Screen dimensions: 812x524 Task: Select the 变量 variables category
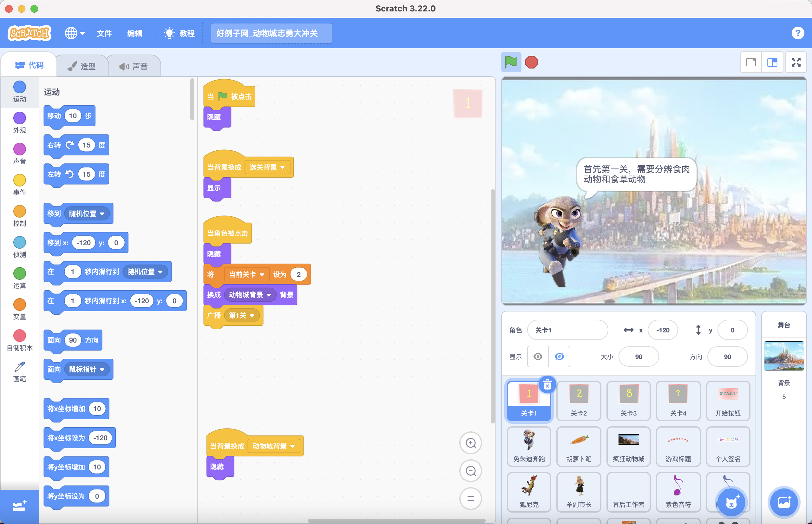pos(19,309)
